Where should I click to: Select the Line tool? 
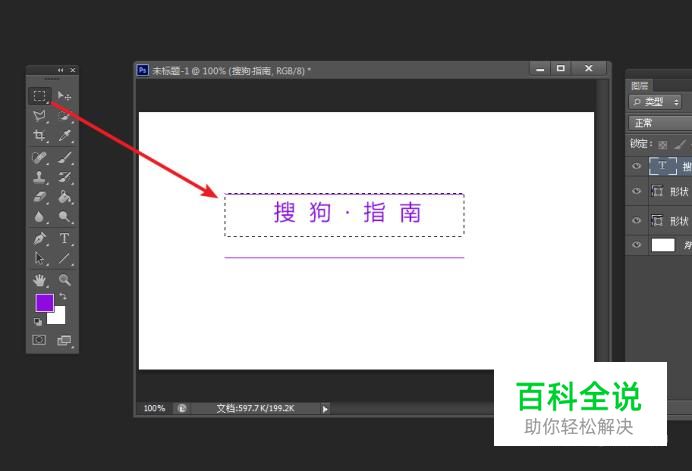point(64,258)
